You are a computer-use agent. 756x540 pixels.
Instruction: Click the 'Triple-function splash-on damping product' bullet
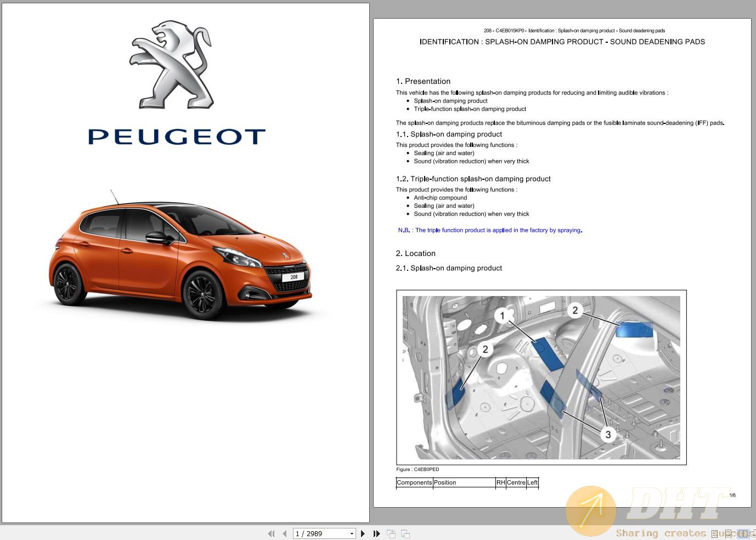[x=470, y=109]
